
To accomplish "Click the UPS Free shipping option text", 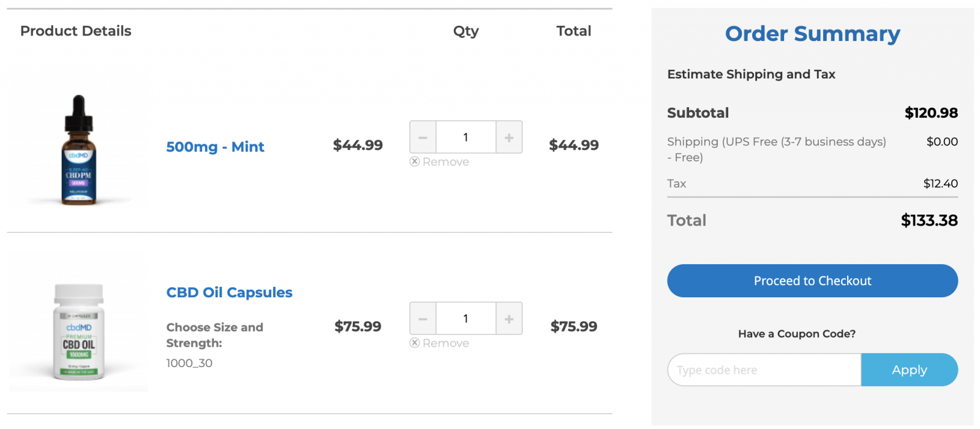I will point(776,142).
